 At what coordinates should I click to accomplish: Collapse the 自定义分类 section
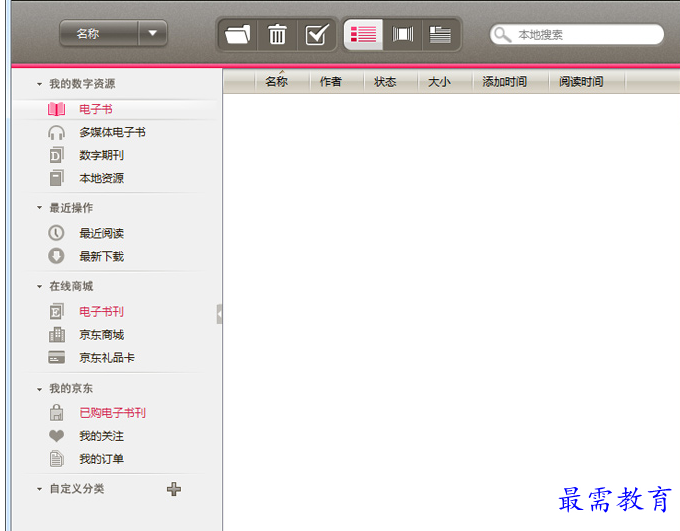(39, 489)
